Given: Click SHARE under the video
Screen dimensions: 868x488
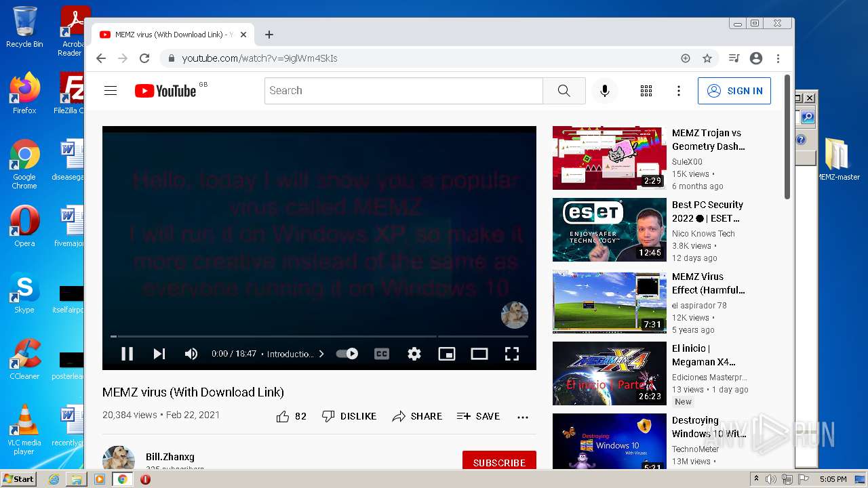Looking at the screenshot, I should point(417,416).
